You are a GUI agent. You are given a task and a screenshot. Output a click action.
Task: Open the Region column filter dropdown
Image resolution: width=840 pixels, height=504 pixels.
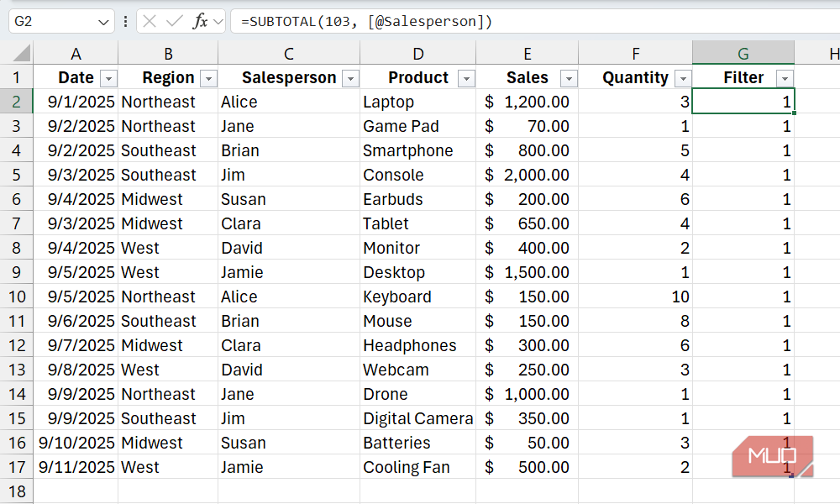click(x=208, y=78)
